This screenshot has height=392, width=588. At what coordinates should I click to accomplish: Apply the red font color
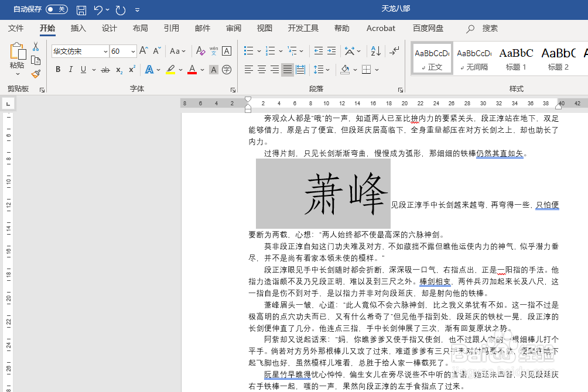[x=192, y=70]
